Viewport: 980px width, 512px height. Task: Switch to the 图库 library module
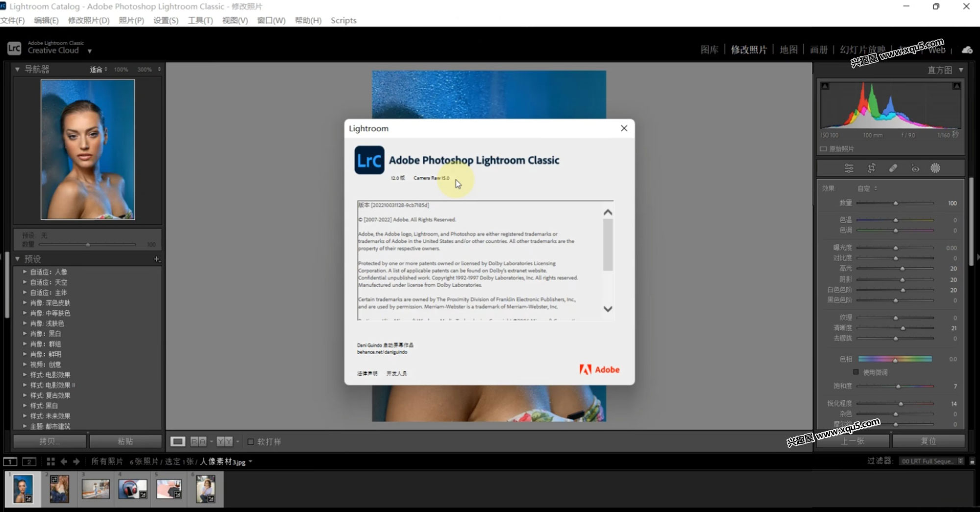pyautogui.click(x=709, y=49)
